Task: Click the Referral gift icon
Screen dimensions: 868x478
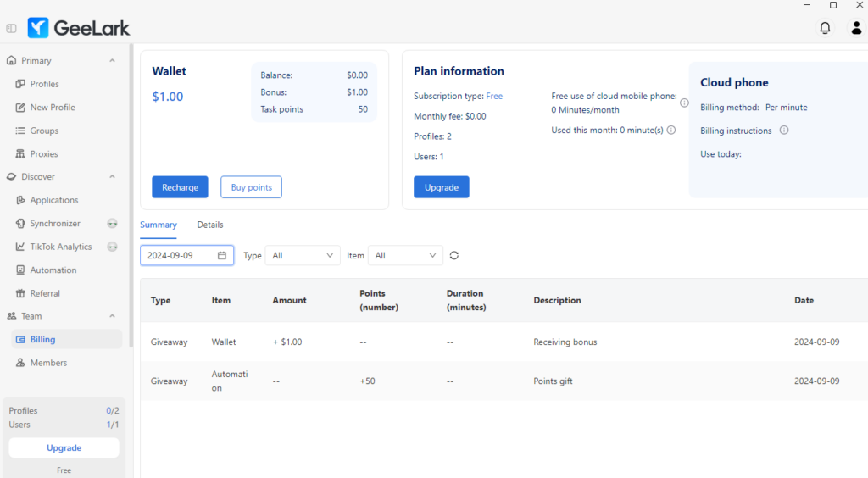Action: point(20,293)
